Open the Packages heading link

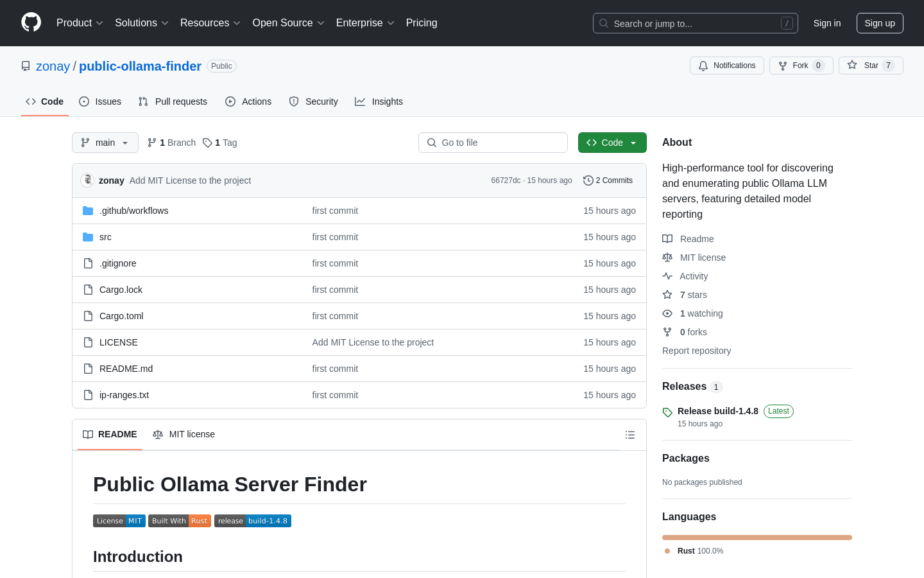point(685,459)
